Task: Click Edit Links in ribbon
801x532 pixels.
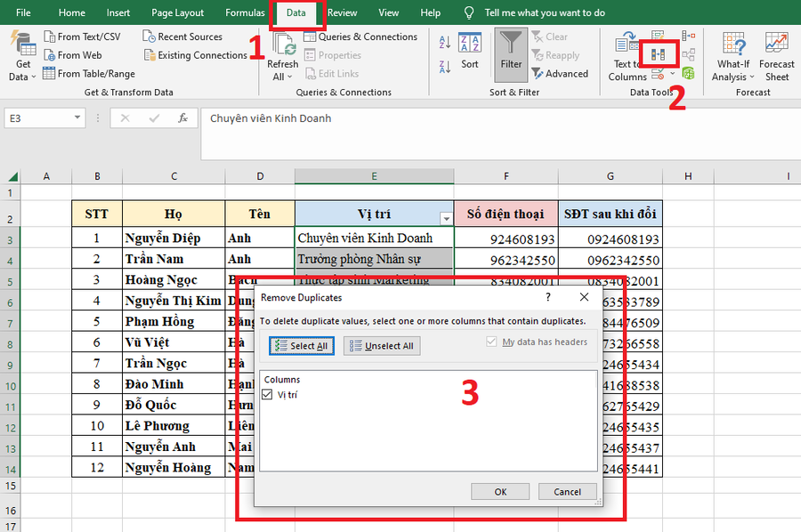Action: pos(332,74)
